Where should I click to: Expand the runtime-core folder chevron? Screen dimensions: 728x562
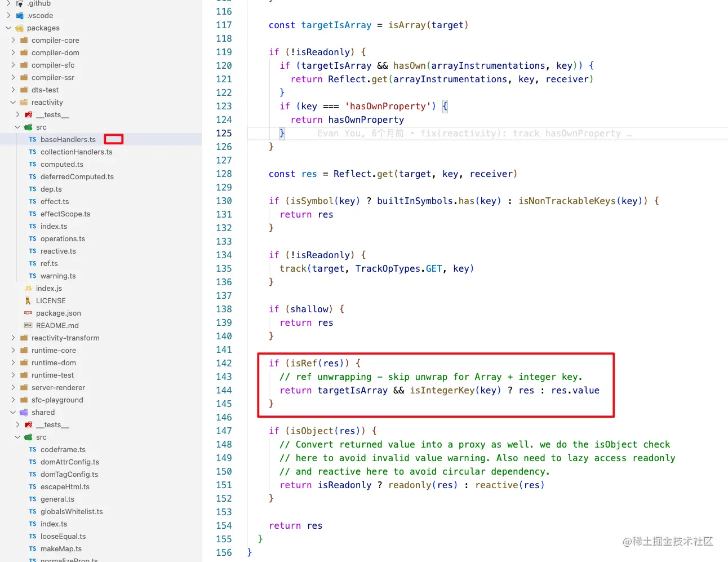pos(14,351)
